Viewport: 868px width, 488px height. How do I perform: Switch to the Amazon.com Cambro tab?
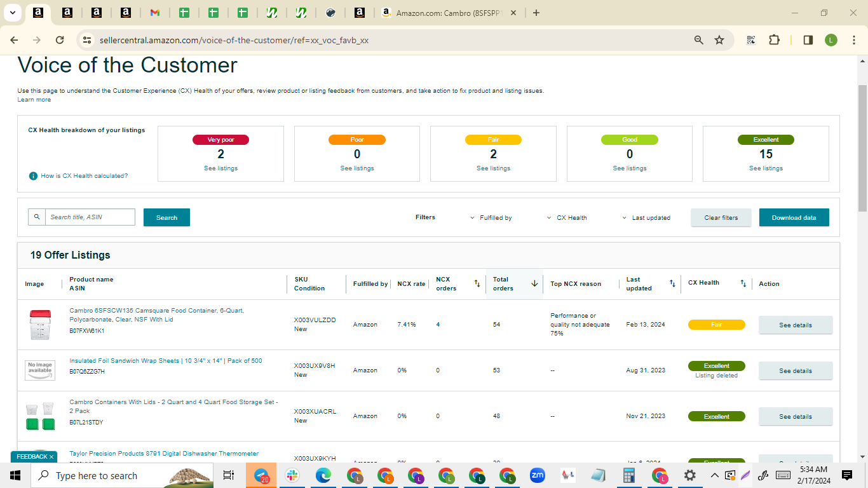[450, 13]
